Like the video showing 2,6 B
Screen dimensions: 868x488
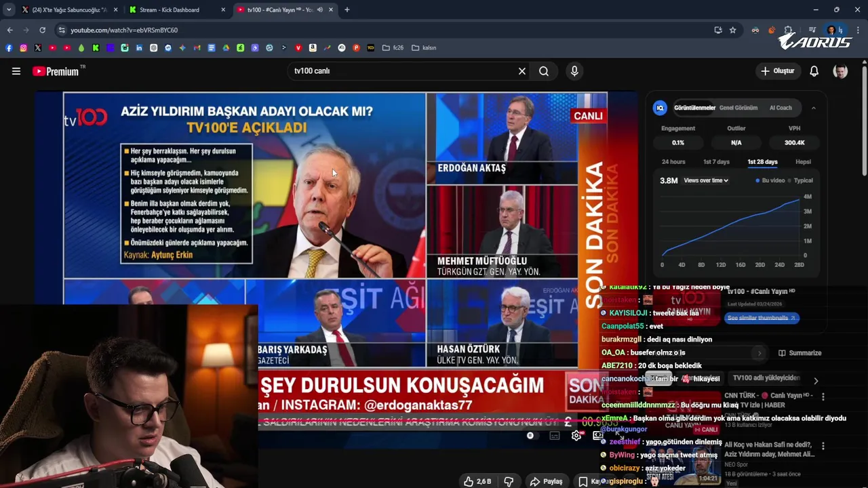[x=477, y=481]
